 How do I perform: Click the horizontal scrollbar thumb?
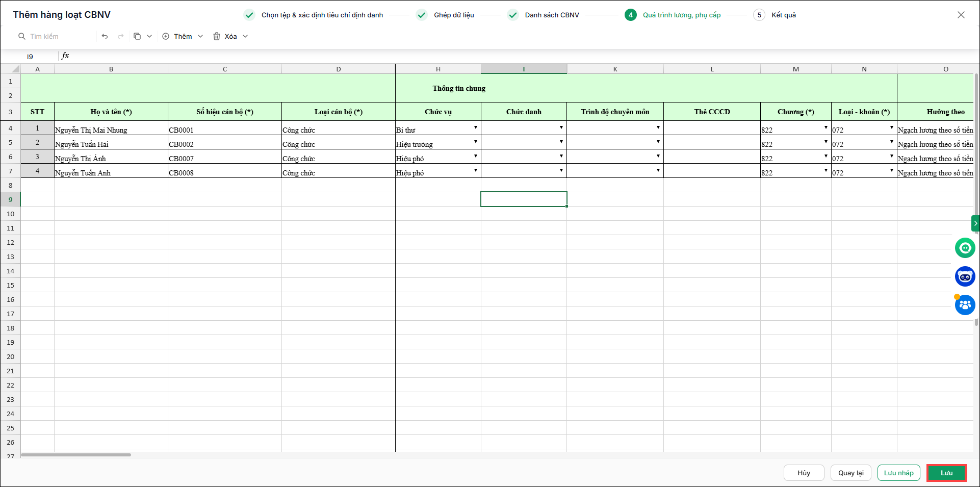tap(76, 455)
